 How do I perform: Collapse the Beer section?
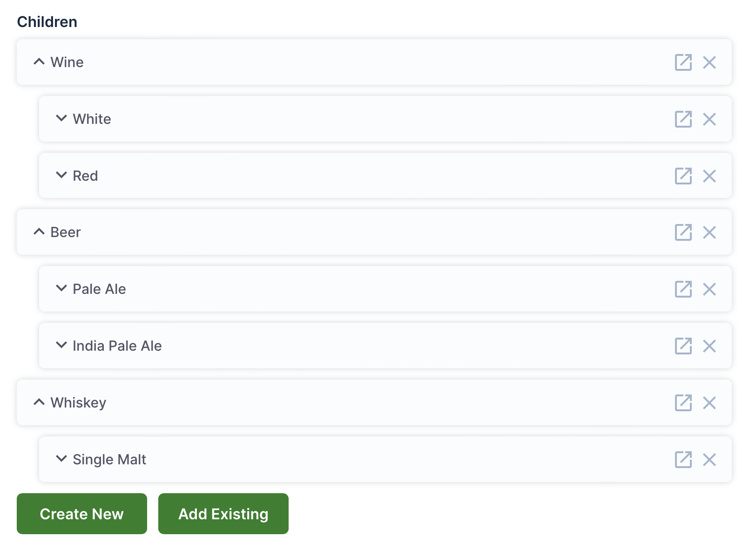(x=39, y=231)
